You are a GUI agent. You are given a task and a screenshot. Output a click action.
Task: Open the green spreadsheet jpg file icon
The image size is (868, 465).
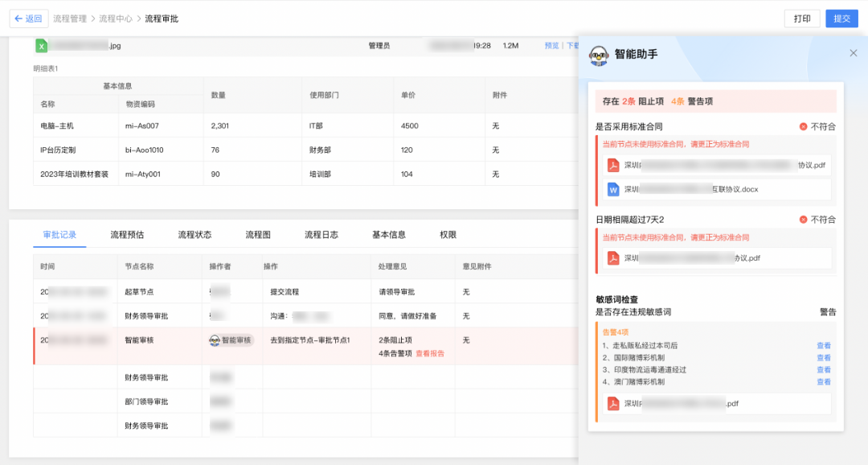(x=42, y=45)
